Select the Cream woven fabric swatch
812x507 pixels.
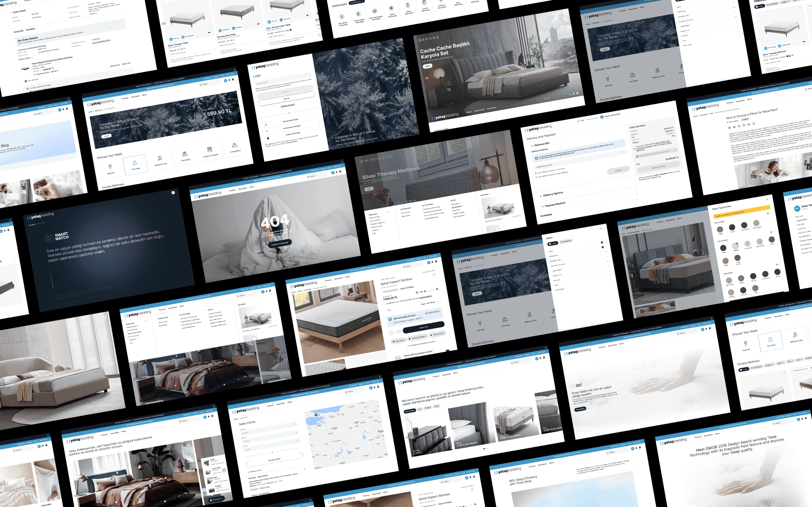coord(736,246)
